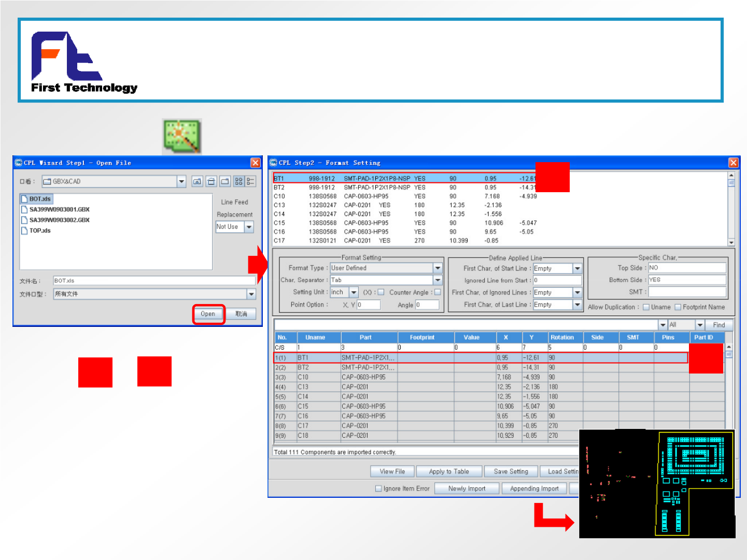Click the Pins column header
The image size is (747, 560).
point(668,337)
